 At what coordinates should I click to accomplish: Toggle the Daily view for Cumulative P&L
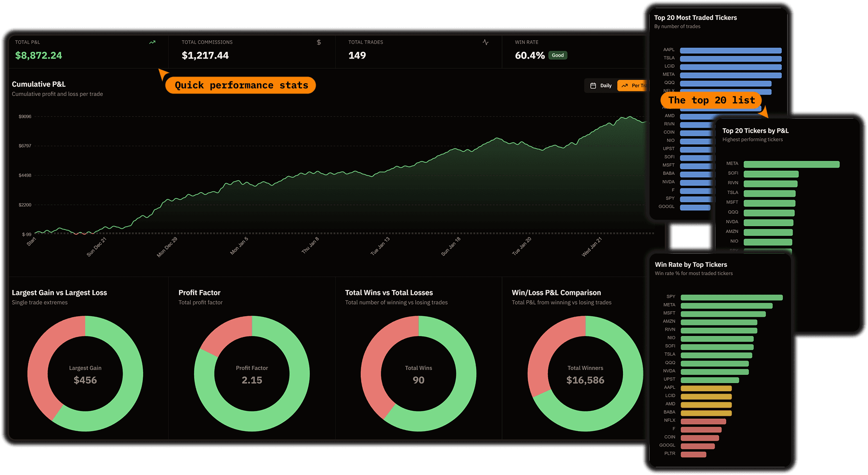[604, 86]
